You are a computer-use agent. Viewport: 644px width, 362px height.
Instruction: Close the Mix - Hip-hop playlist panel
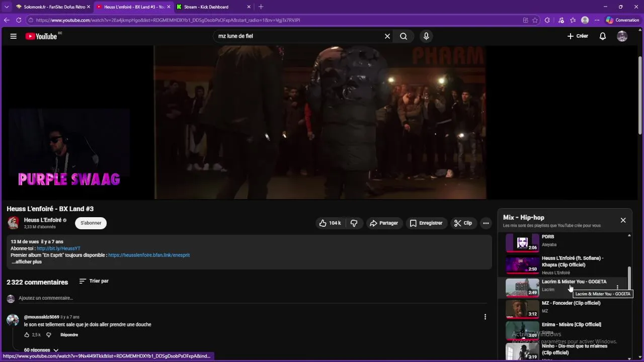coord(623,220)
